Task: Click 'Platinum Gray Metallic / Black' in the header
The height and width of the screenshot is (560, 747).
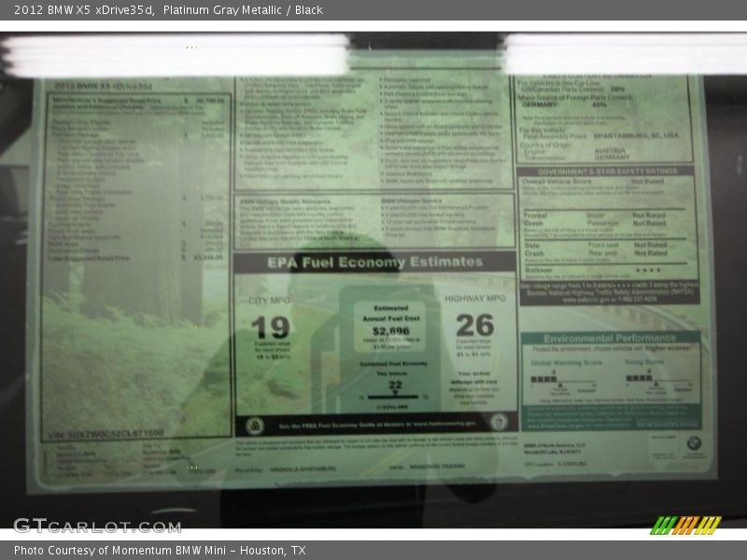Action: pyautogui.click(x=243, y=10)
